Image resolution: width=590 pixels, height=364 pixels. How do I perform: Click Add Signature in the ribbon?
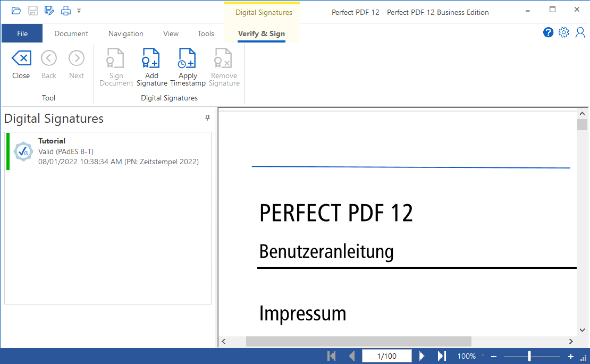tap(151, 67)
